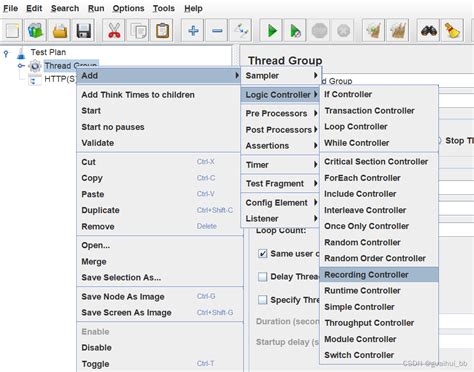Open the Options menu in menu bar
The image size is (474, 372).
128,8
